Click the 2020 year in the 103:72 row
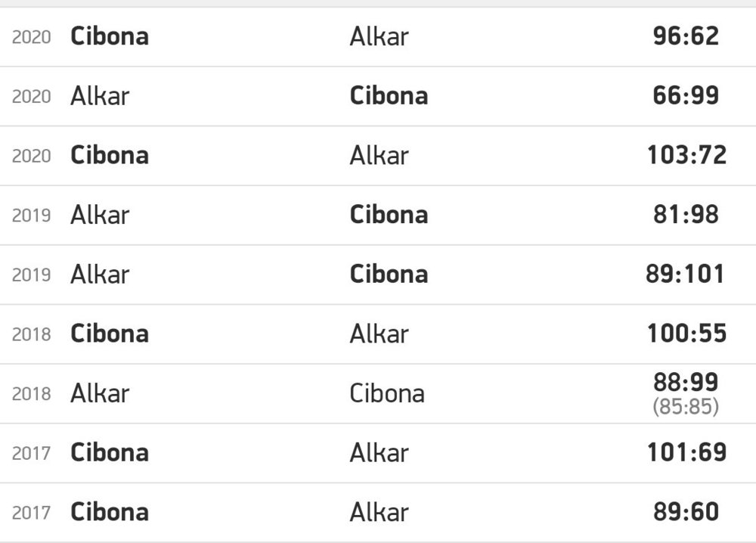Viewport: 756px width, 543px height. pyautogui.click(x=32, y=156)
